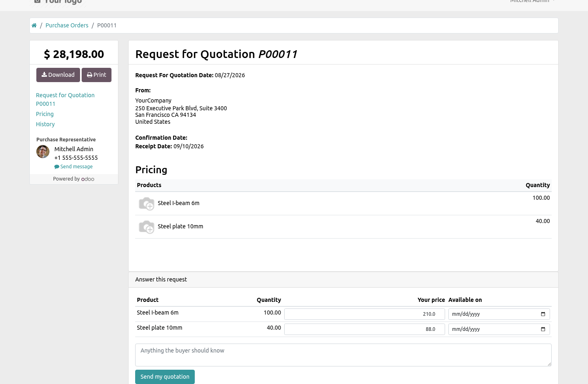Jump to the Pricing section link

45,114
